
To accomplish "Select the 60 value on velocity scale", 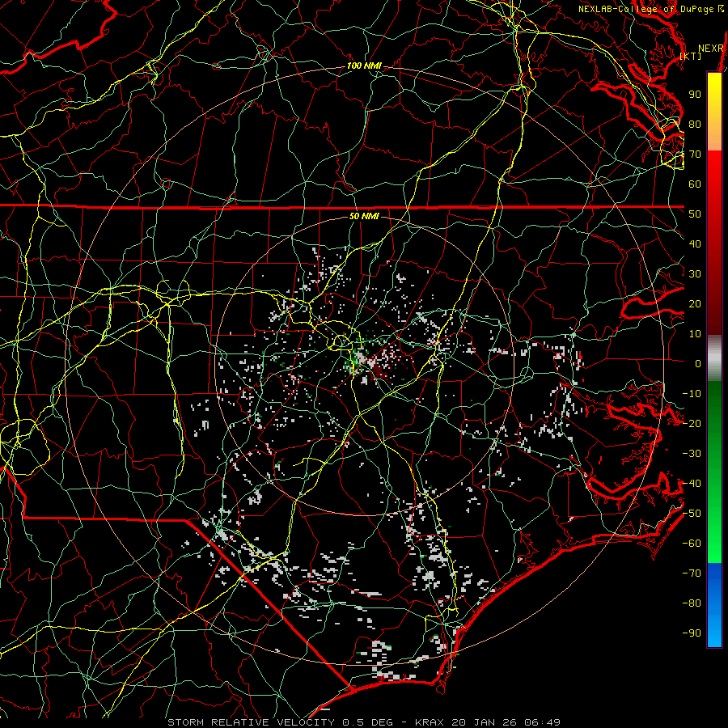I will click(x=695, y=184).
